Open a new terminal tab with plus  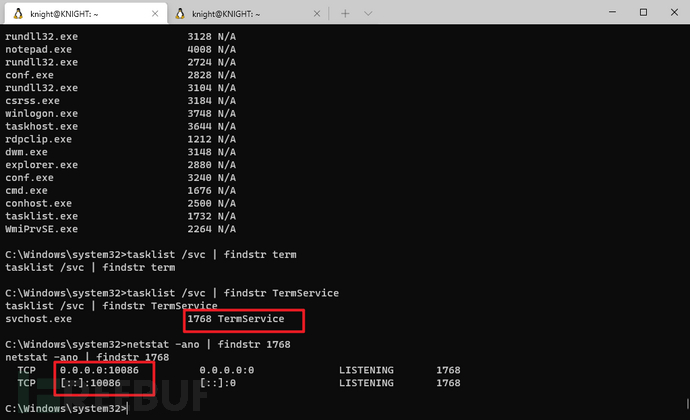pyautogui.click(x=345, y=14)
